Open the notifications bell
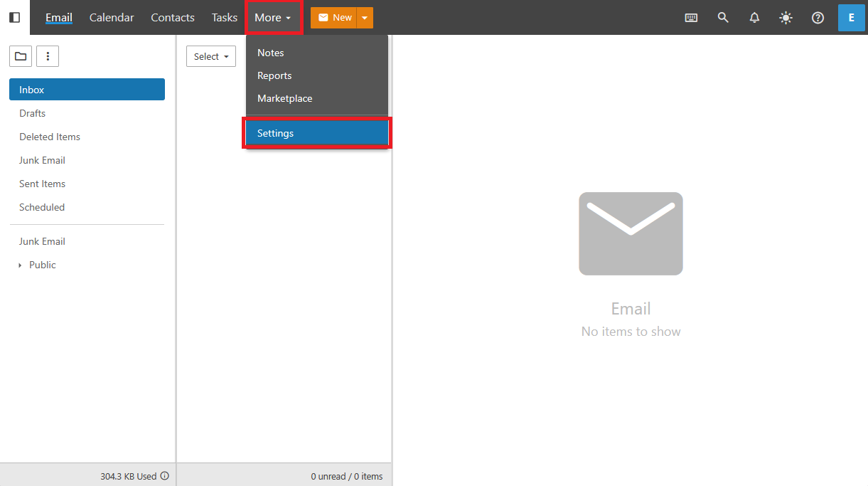 point(754,18)
